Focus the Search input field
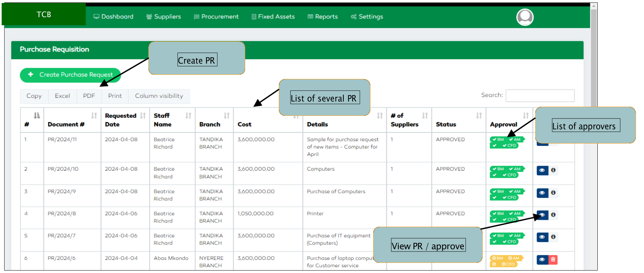Screen dimensions: 644x273 (x=540, y=95)
